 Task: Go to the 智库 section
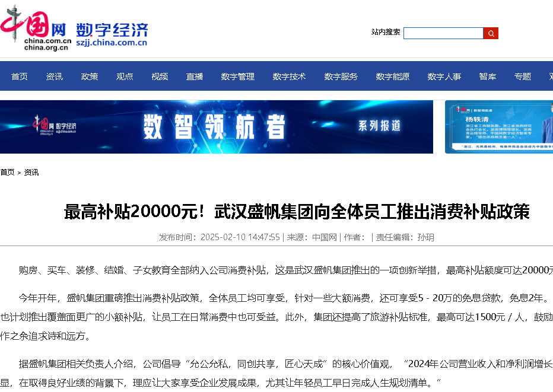point(488,77)
